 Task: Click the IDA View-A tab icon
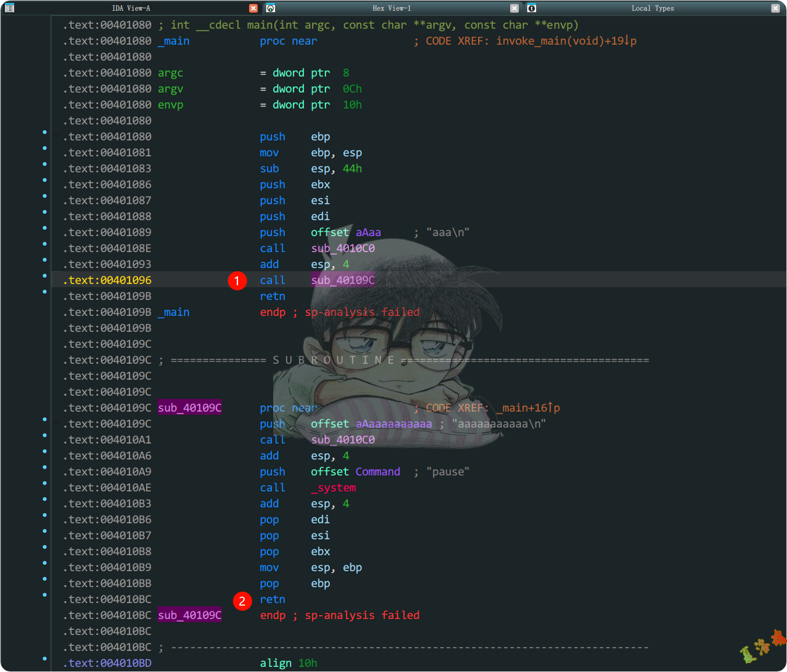[x=10, y=8]
